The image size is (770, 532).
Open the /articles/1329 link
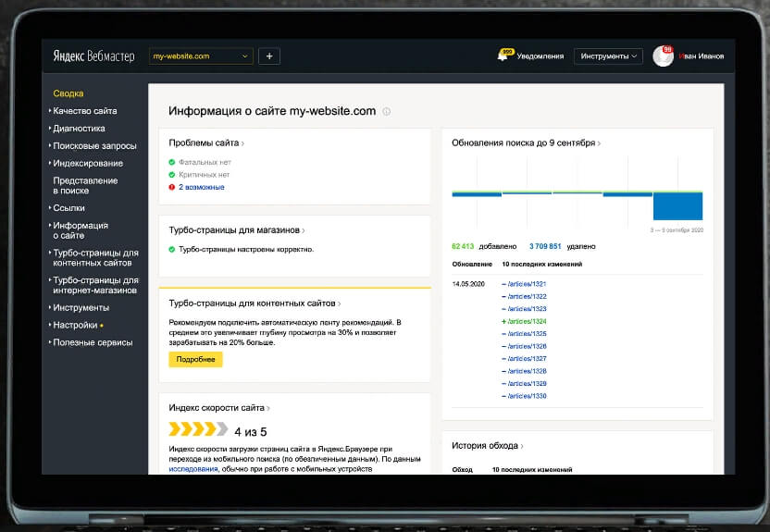527,383
